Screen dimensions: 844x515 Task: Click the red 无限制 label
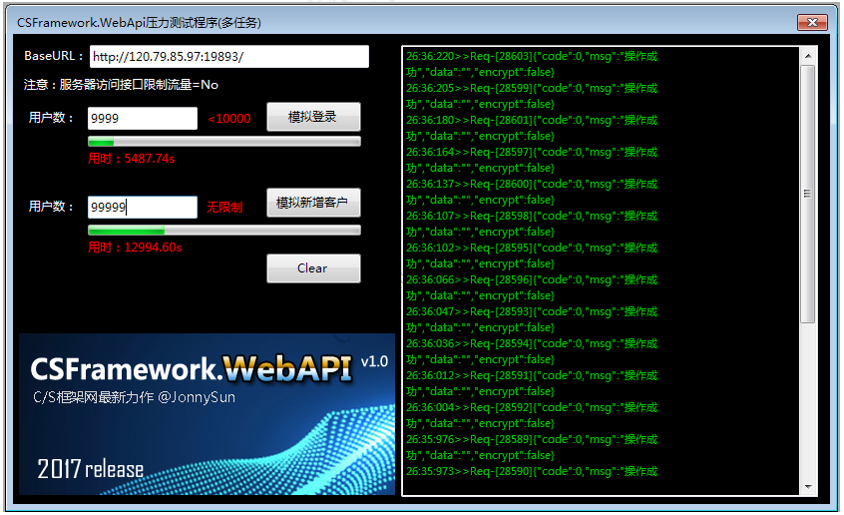[x=224, y=207]
